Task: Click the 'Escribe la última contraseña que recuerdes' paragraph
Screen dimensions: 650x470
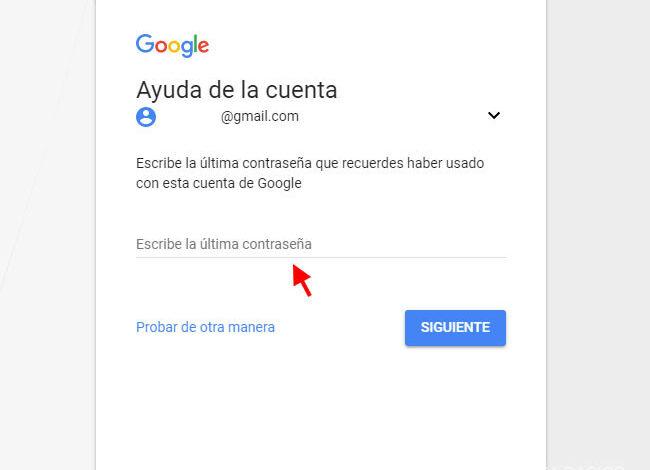Action: [x=310, y=173]
